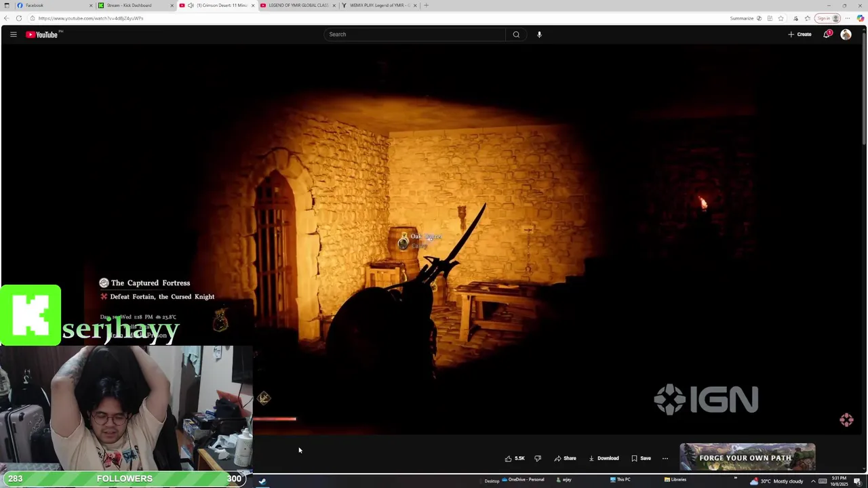
Task: Switch to LEGEND OF YMIR GLOBAL CLASS tab
Action: [298, 5]
